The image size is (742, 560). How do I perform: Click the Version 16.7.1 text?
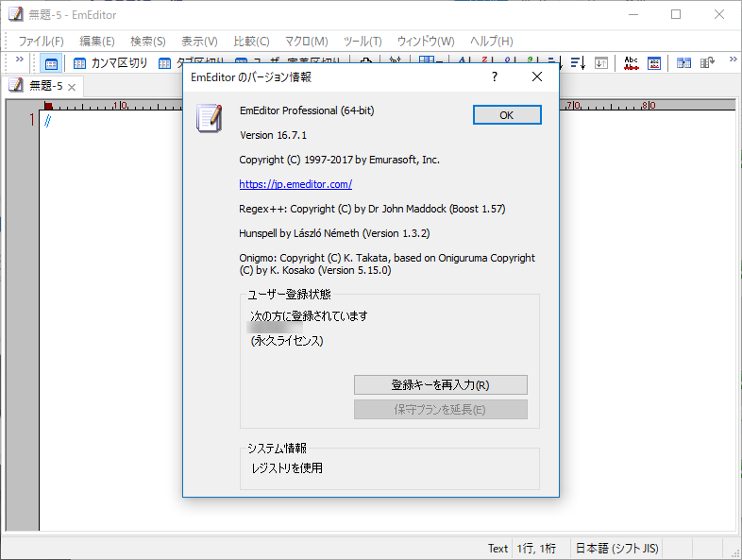click(273, 135)
